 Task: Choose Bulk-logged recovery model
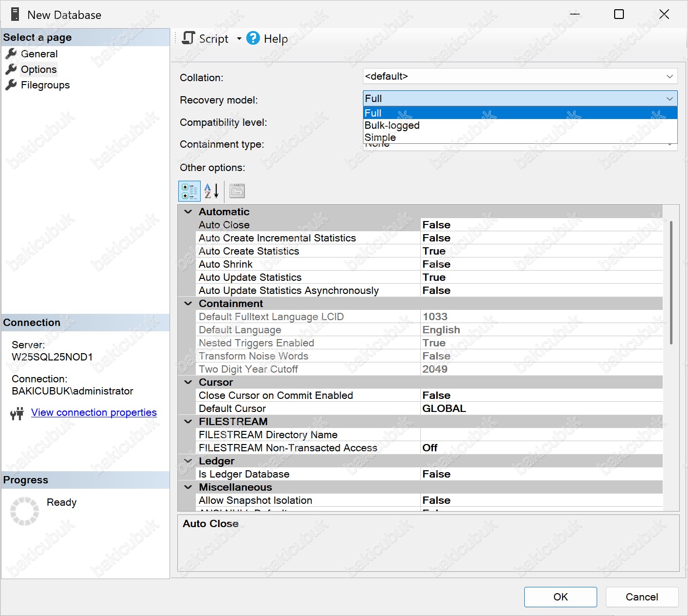(392, 125)
